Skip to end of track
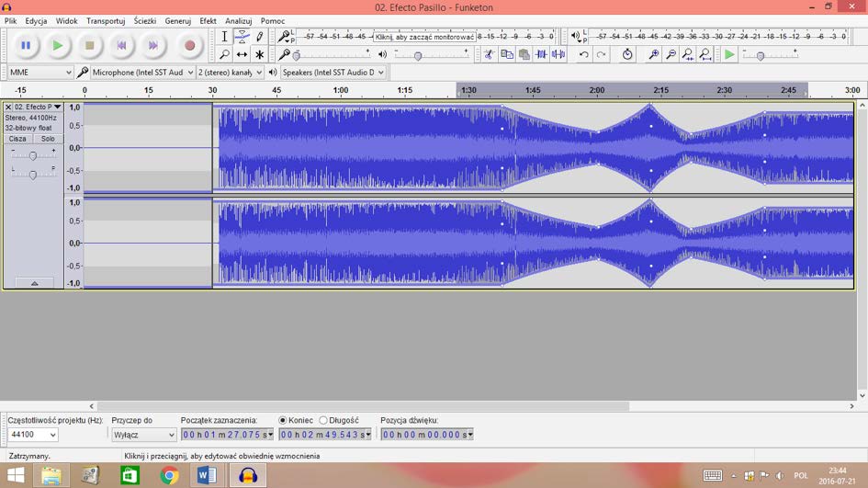Image resolution: width=868 pixels, height=488 pixels. tap(153, 45)
